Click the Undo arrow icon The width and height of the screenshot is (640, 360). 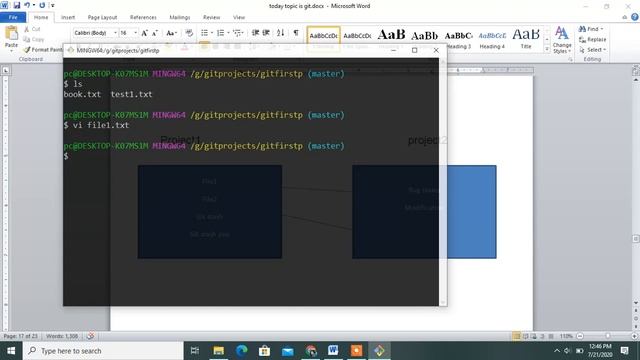point(27,5)
